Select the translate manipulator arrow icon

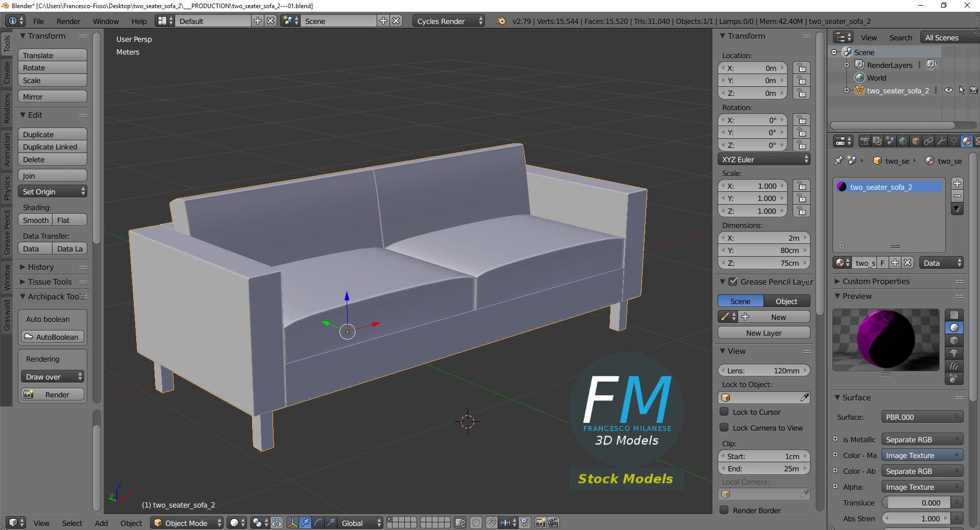click(305, 523)
